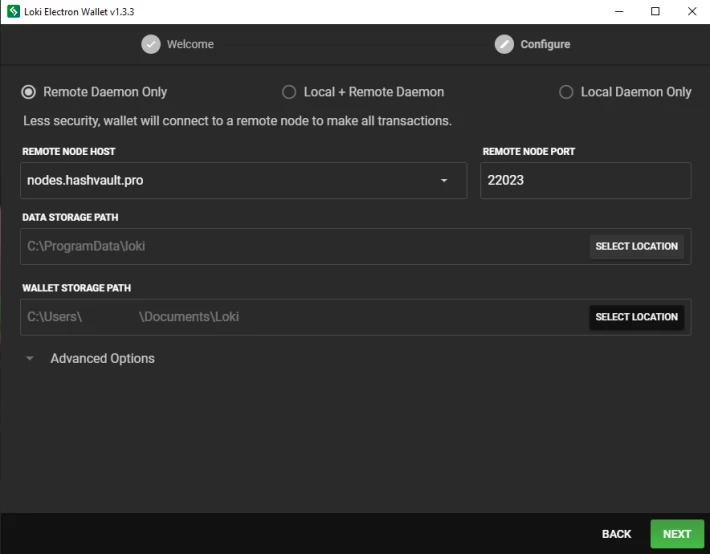Click the Configure step pencil icon
710x554 pixels.
(x=504, y=44)
